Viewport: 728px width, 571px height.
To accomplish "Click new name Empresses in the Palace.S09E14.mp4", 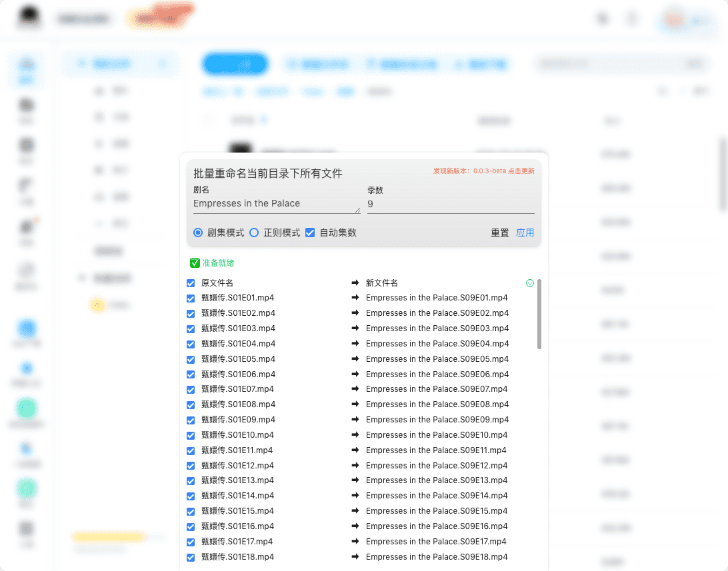I will point(437,496).
